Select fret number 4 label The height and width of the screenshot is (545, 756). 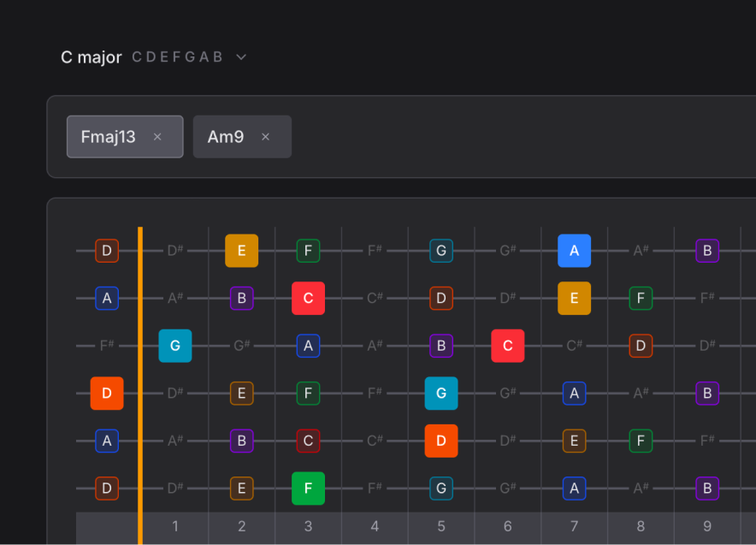(375, 526)
